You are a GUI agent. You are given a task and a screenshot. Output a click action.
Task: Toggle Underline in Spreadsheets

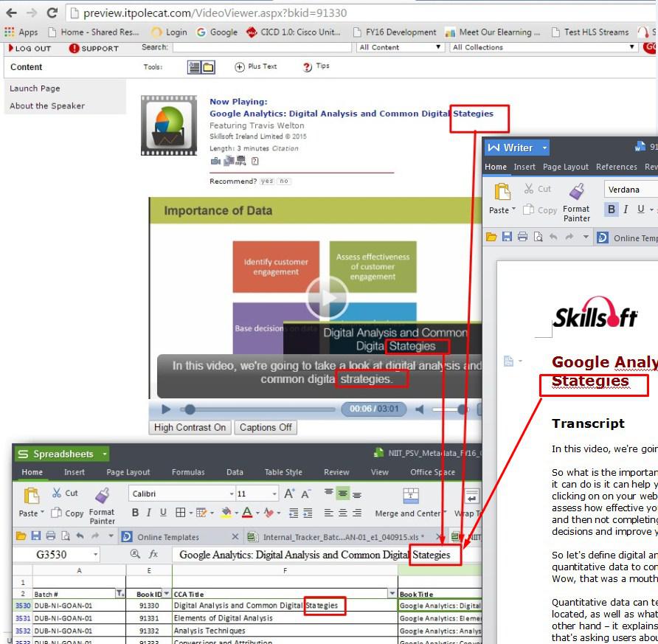(x=163, y=513)
